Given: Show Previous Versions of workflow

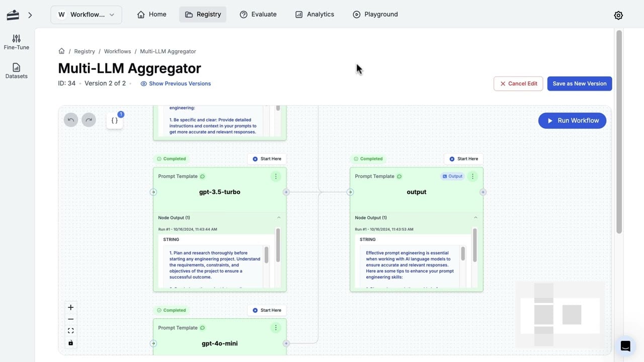Looking at the screenshot, I should coord(176,83).
